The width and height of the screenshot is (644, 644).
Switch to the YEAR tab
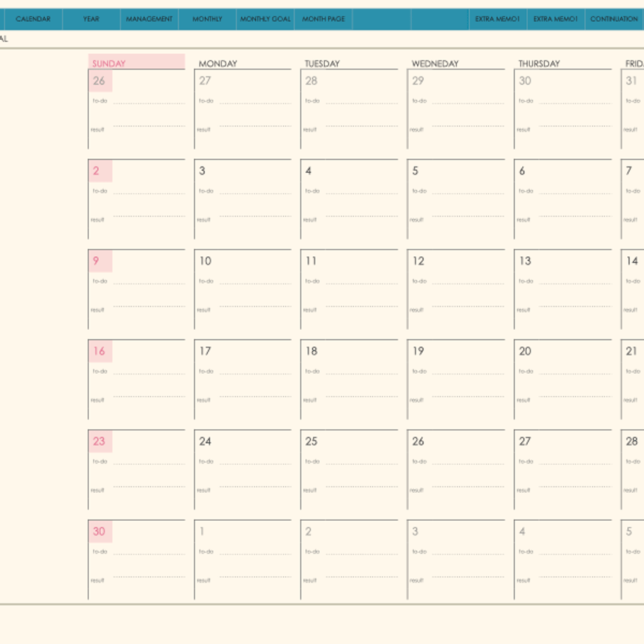[91, 19]
